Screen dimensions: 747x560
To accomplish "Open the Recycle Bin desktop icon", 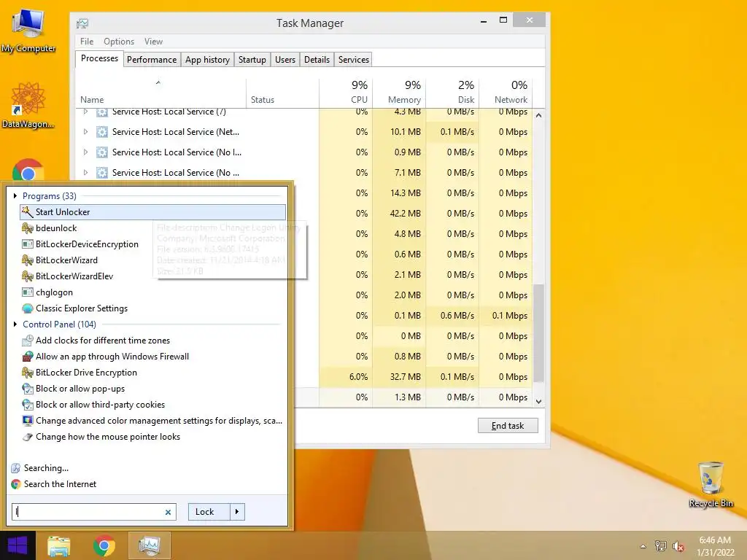I will click(711, 484).
